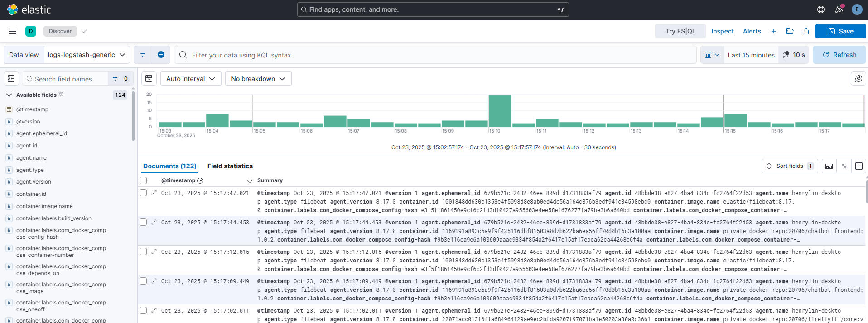Toggle the field list sidebar icon

[11, 79]
